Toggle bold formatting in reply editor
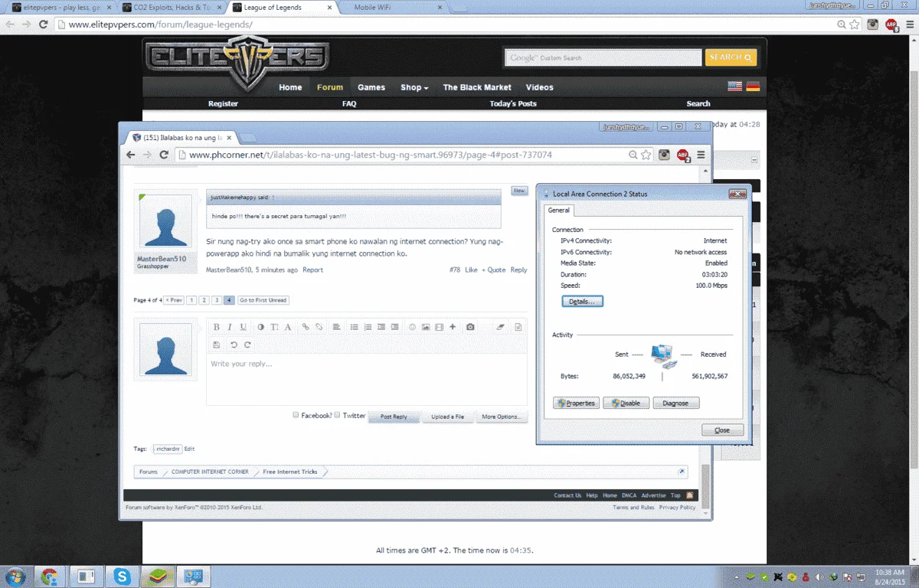Image resolution: width=919 pixels, height=588 pixels. coord(217,327)
